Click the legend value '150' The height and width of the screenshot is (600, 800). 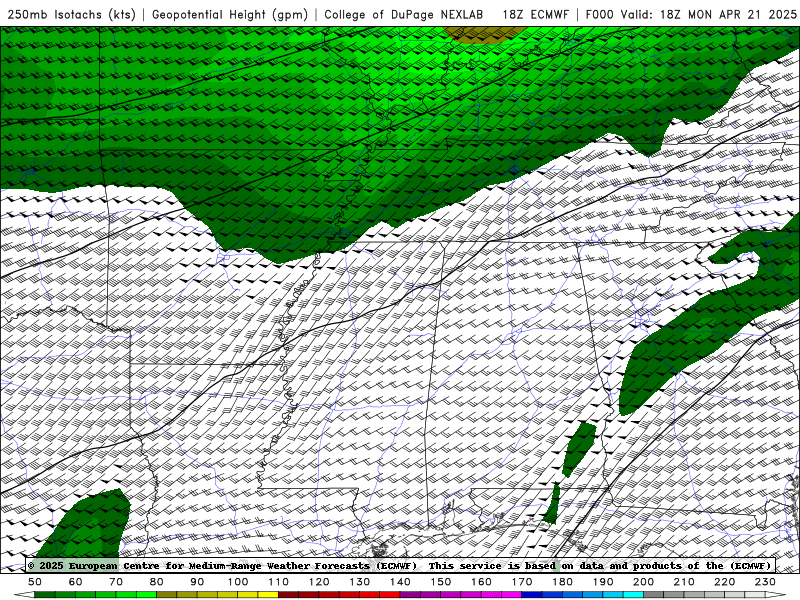coord(440,582)
